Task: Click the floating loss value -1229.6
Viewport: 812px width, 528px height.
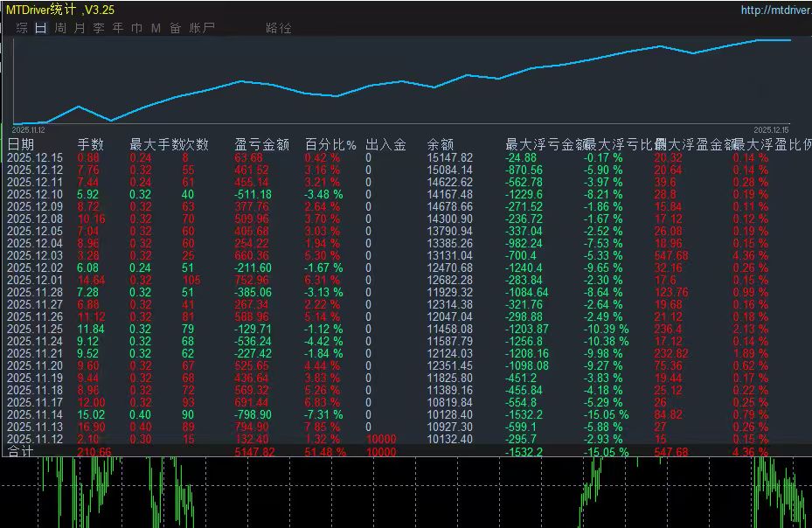Action: point(524,194)
